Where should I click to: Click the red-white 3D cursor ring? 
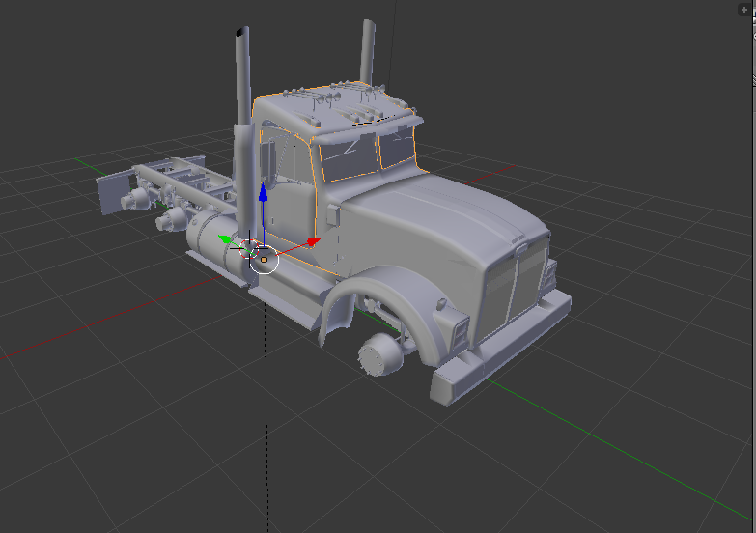[249, 249]
